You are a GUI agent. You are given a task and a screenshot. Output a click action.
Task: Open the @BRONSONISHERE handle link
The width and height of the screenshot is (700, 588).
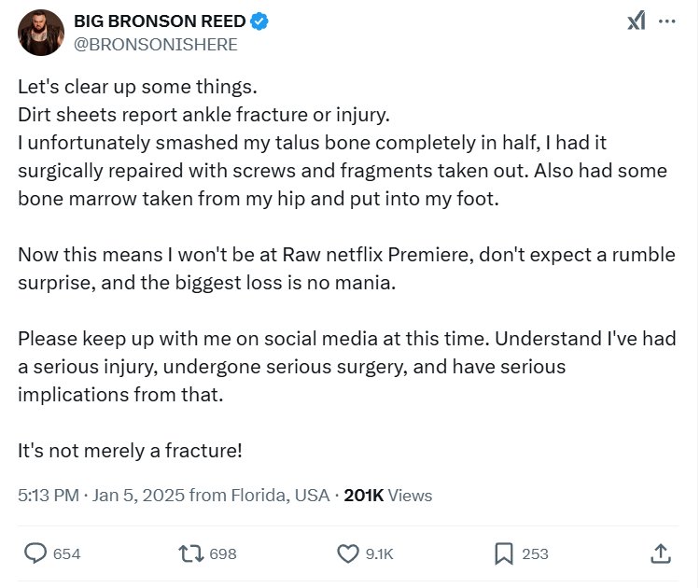point(155,44)
